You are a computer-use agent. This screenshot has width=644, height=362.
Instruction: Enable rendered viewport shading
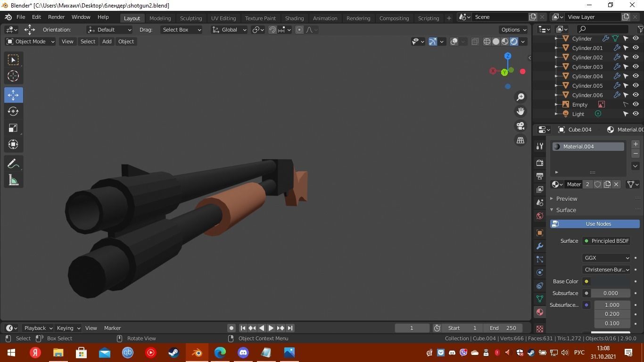(x=514, y=41)
